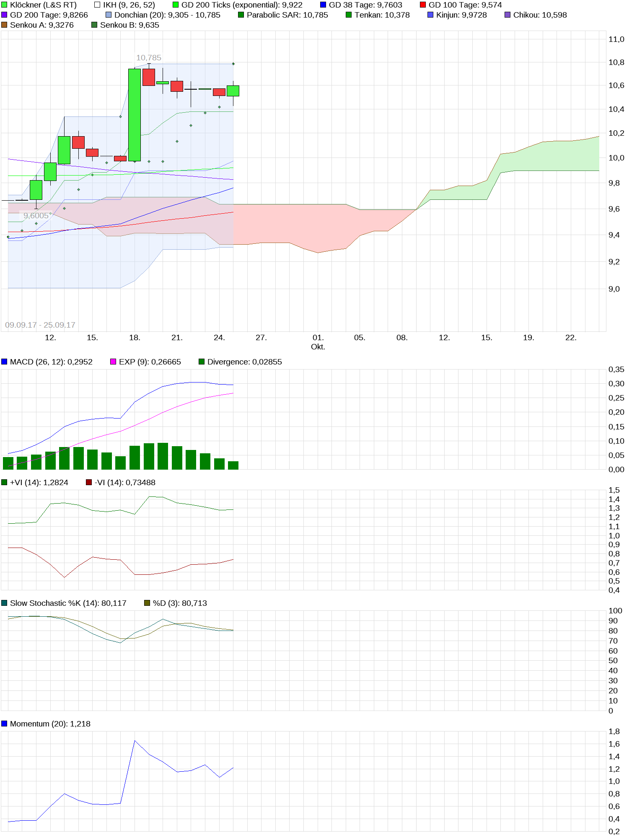Click the 0,35 MACD axis label
Screen dimensions: 637x840
click(616, 370)
